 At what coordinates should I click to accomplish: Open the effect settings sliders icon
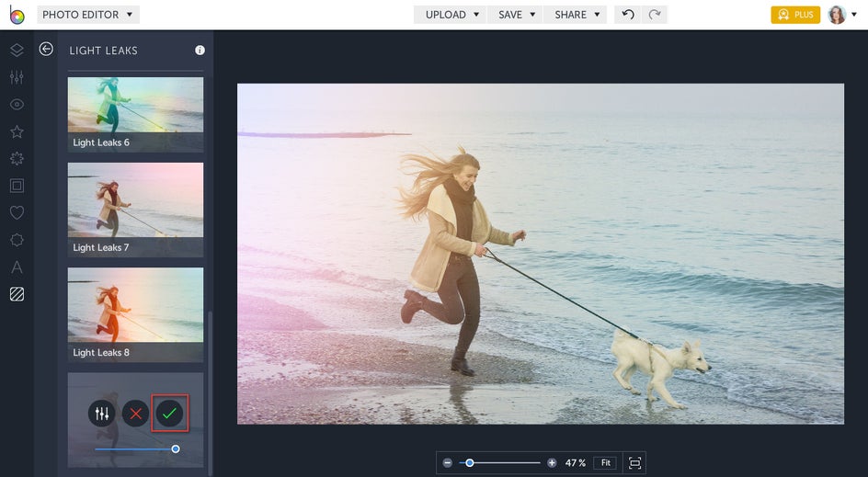[x=102, y=414]
